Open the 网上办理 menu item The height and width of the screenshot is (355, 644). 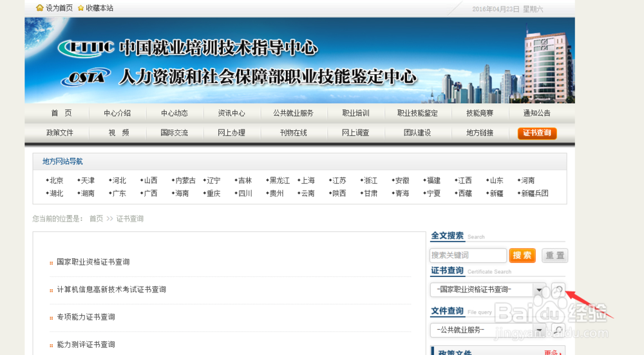coord(231,133)
